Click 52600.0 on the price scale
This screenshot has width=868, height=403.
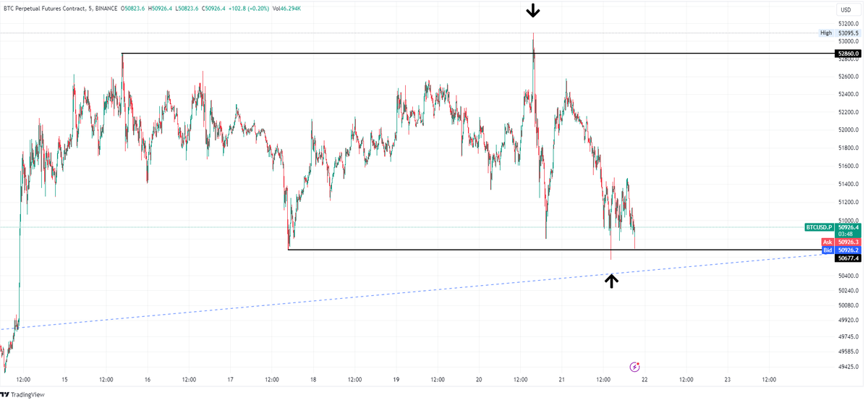pos(848,76)
